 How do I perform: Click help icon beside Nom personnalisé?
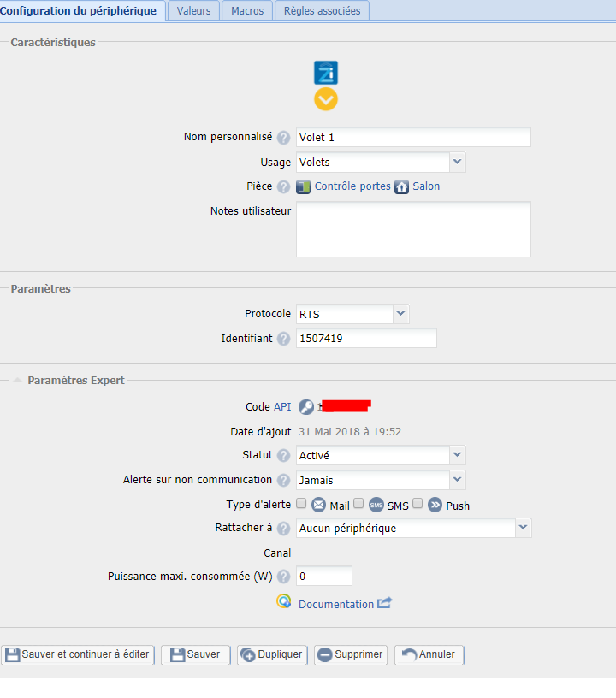point(283,138)
